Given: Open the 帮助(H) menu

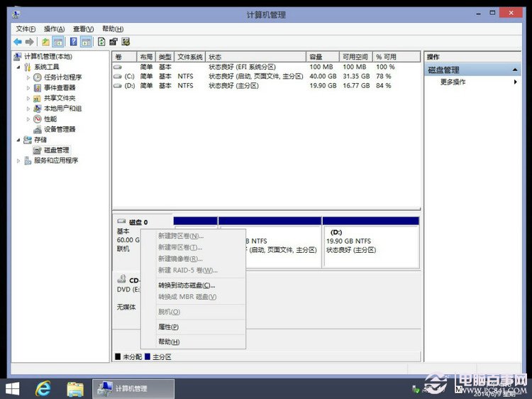Looking at the screenshot, I should point(113,29).
